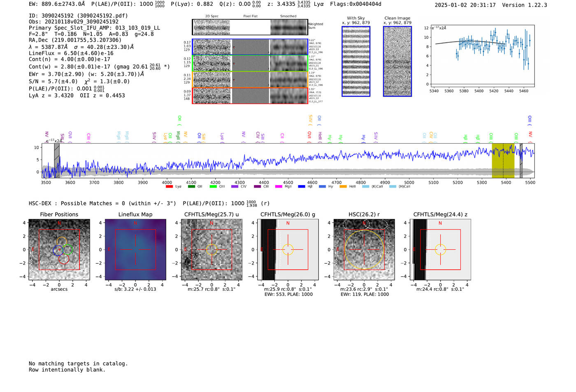This screenshot has height=392, width=576.
Task: Click the EWr = 3.70 line
Action: coord(86,74)
